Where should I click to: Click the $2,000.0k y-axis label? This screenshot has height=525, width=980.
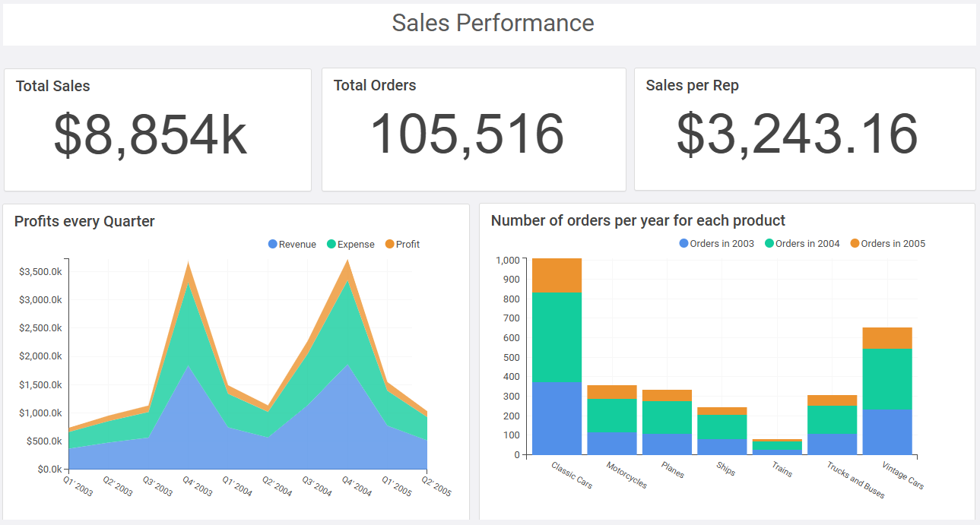(40, 356)
